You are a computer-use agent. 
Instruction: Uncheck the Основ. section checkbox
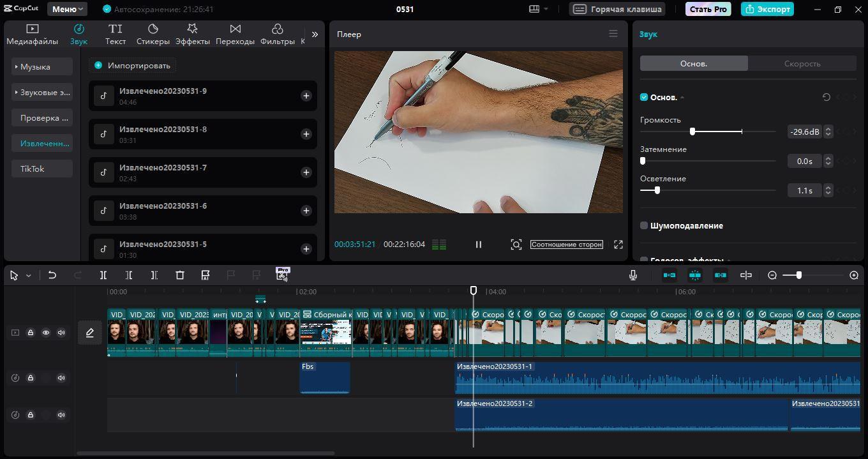click(644, 97)
